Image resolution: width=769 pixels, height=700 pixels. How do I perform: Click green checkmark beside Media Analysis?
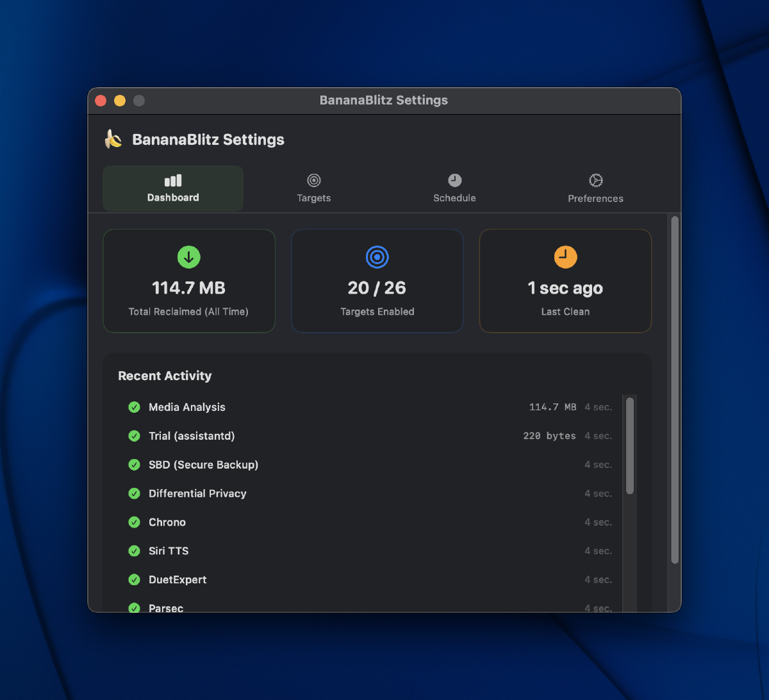(x=135, y=407)
